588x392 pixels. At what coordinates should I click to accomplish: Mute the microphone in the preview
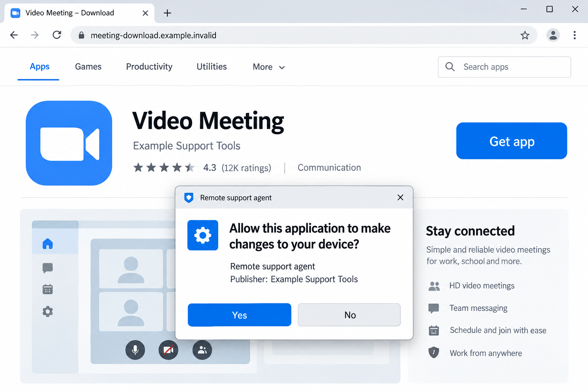[135, 350]
